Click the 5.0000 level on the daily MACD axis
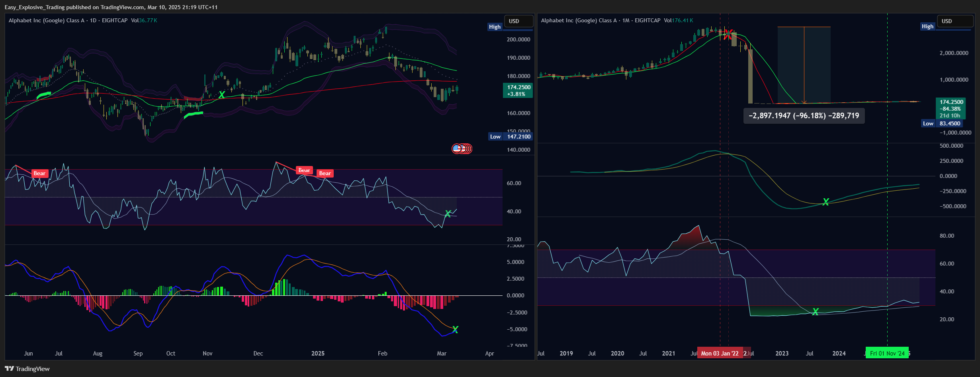The height and width of the screenshot is (377, 980). (516, 262)
